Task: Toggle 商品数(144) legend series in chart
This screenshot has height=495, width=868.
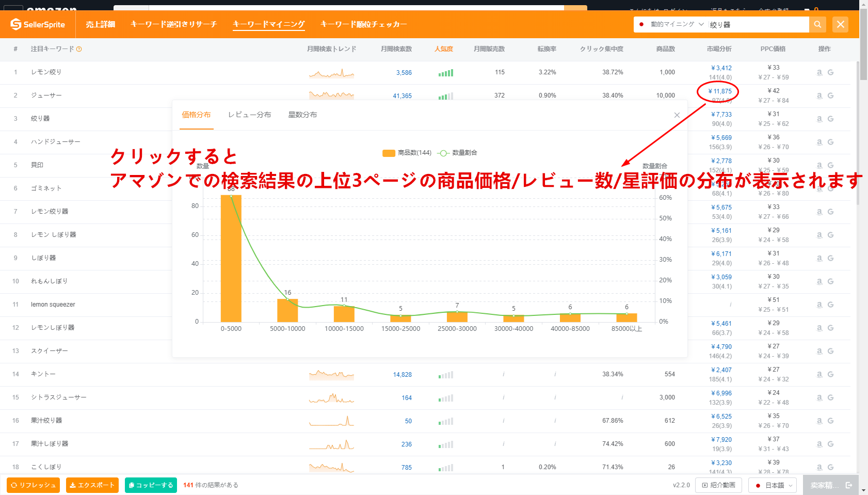Action: (x=407, y=153)
